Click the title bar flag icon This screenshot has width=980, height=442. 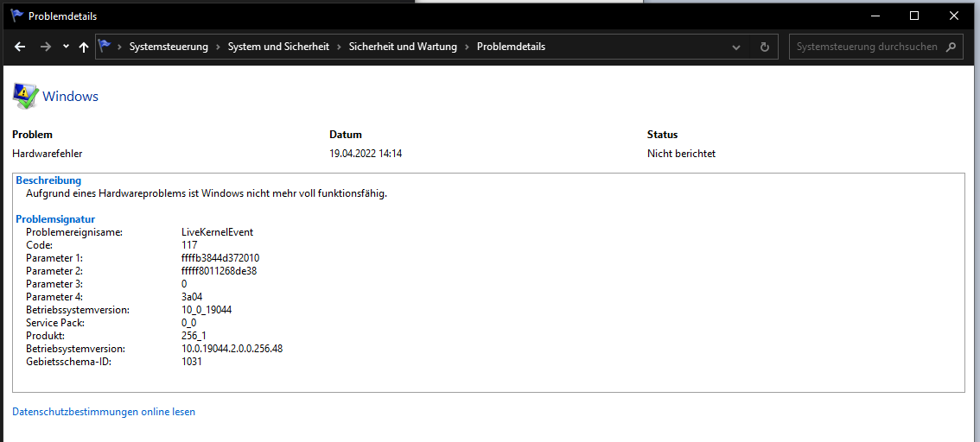[x=17, y=16]
